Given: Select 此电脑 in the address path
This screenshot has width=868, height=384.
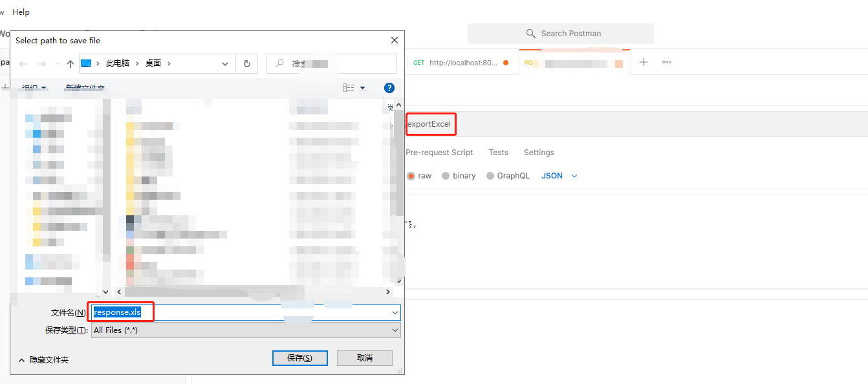Looking at the screenshot, I should (118, 63).
